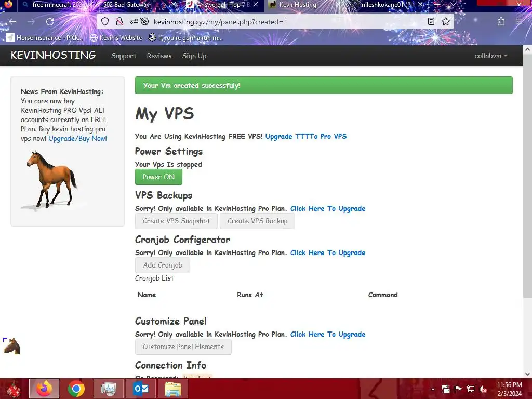Click the 'Your Vm created successfuly!' banner
The image size is (532, 399).
[x=324, y=85]
